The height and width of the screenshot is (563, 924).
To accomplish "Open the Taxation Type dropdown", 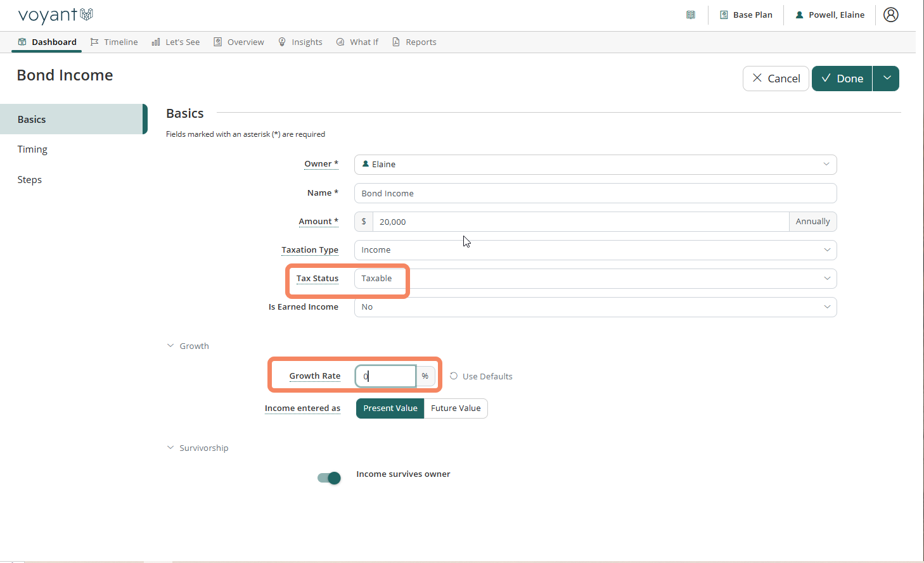I will click(x=594, y=250).
